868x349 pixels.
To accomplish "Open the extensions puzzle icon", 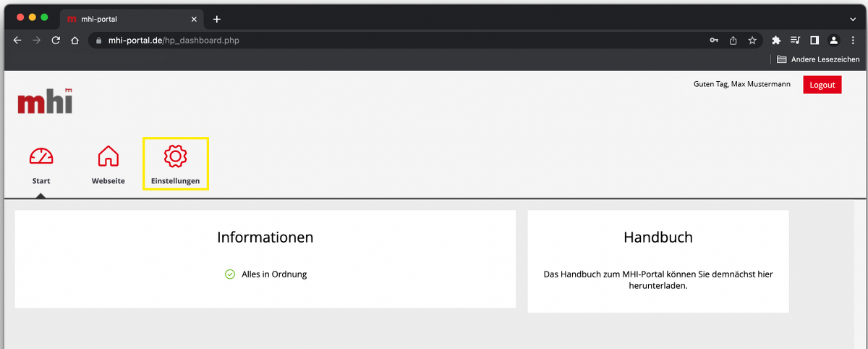I will 777,41.
